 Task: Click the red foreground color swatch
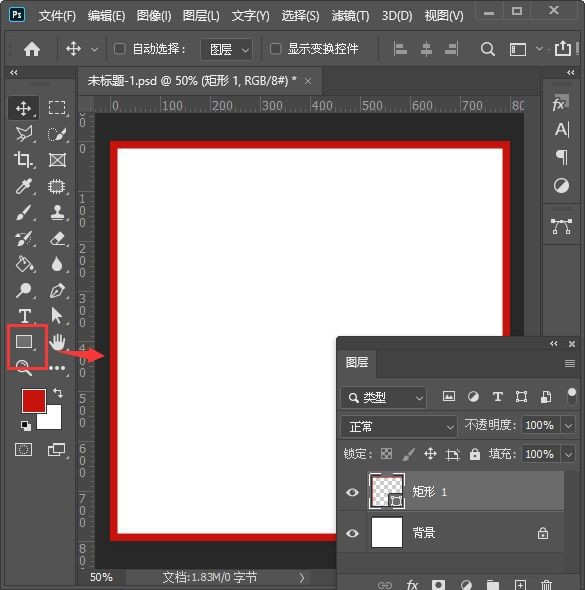33,400
